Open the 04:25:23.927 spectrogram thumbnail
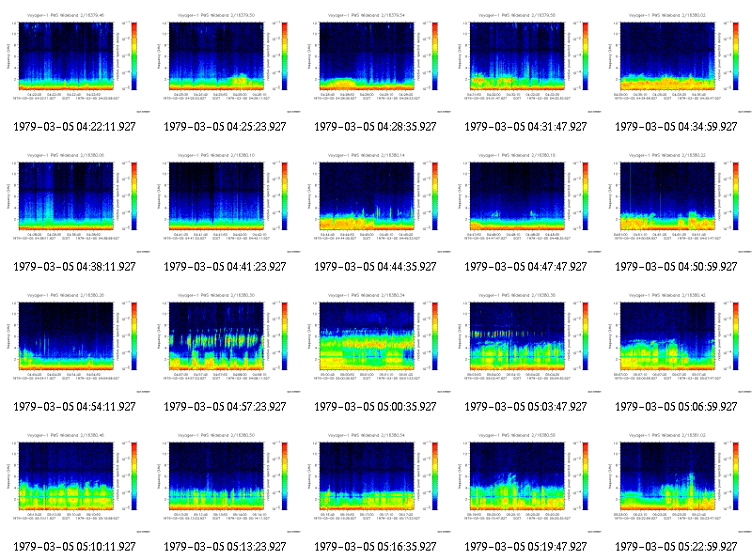Viewport: 752px width, 560px height. click(x=226, y=62)
